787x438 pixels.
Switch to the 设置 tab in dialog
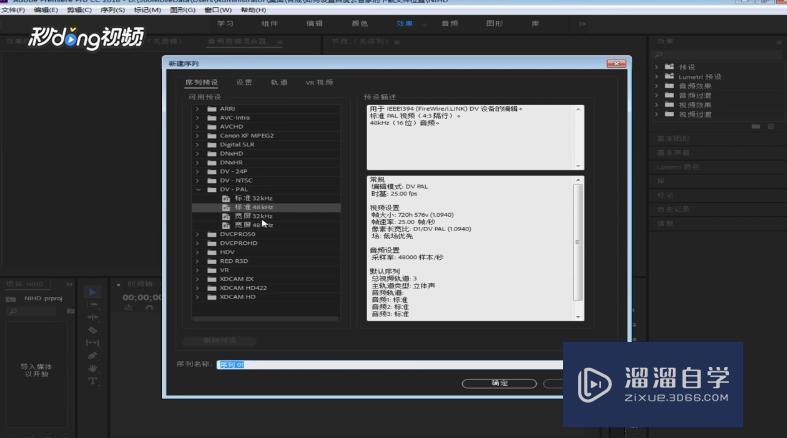coord(244,82)
